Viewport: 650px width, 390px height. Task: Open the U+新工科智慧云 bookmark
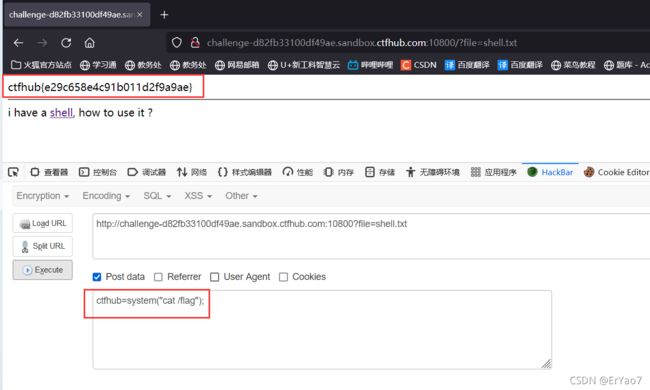[x=304, y=65]
